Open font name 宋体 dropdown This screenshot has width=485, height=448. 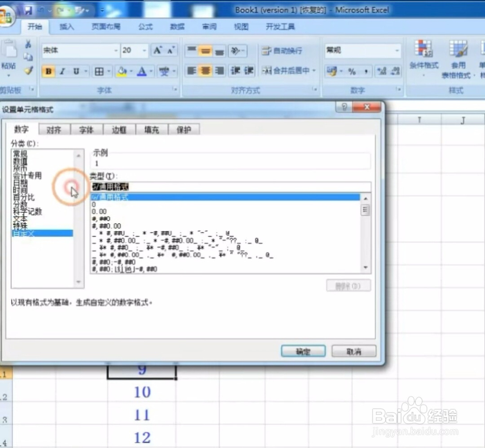click(116, 50)
